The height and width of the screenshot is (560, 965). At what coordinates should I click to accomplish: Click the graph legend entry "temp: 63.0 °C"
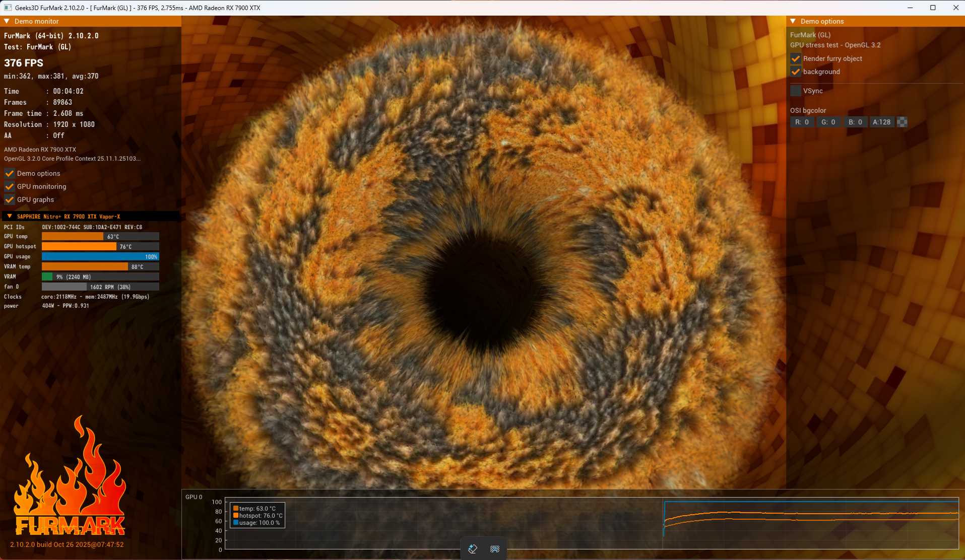pos(258,509)
